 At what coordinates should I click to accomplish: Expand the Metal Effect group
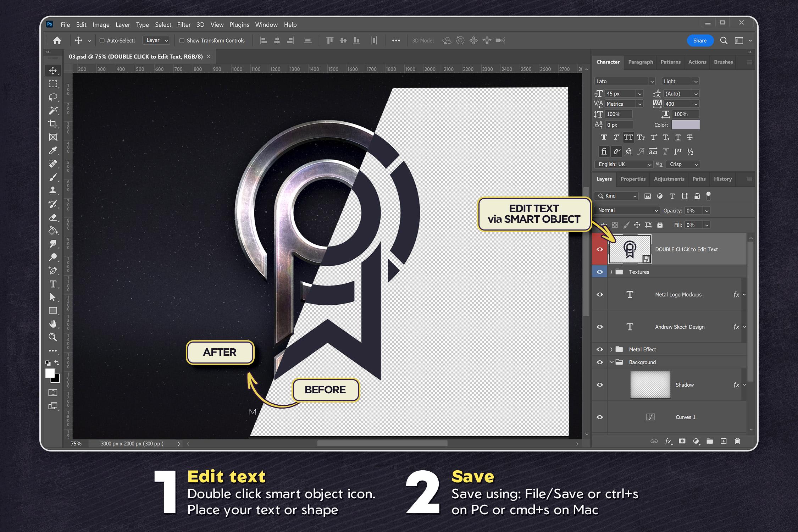[611, 349]
